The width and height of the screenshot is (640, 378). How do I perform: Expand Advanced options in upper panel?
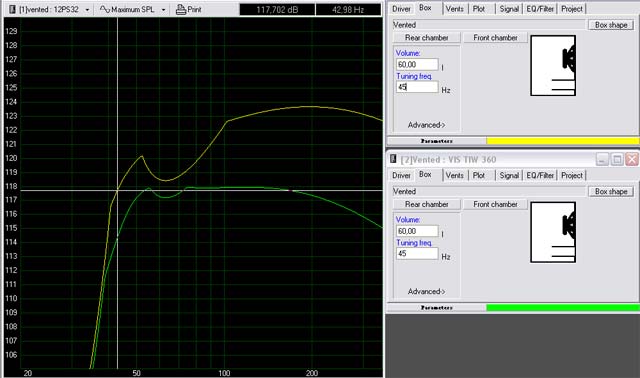[427, 125]
